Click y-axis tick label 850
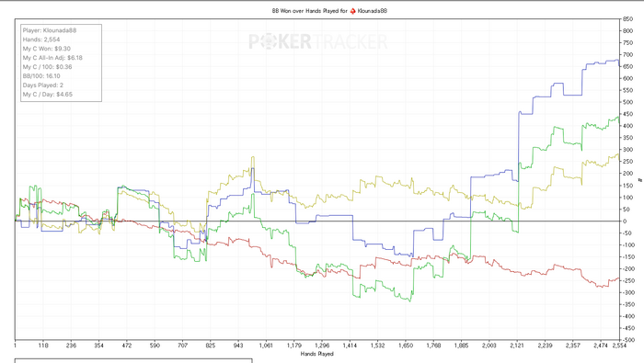The width and height of the screenshot is (644, 363). 627,19
